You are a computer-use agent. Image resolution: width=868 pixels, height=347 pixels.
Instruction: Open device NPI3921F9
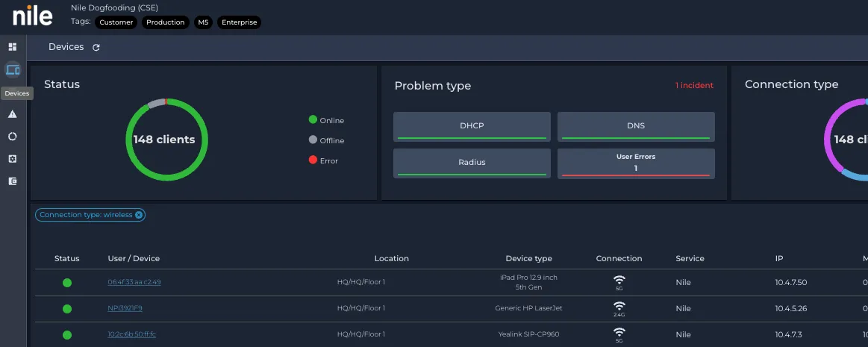click(x=125, y=308)
